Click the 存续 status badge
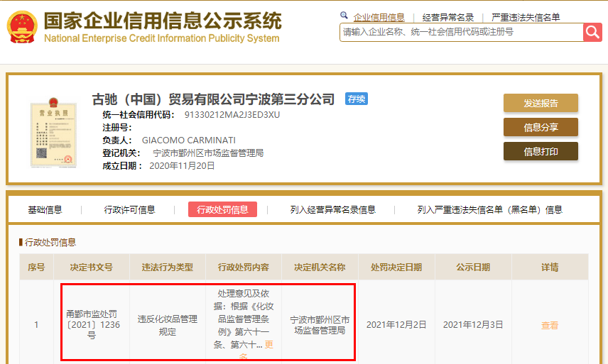Screen dimensions: 608x364 (356, 99)
